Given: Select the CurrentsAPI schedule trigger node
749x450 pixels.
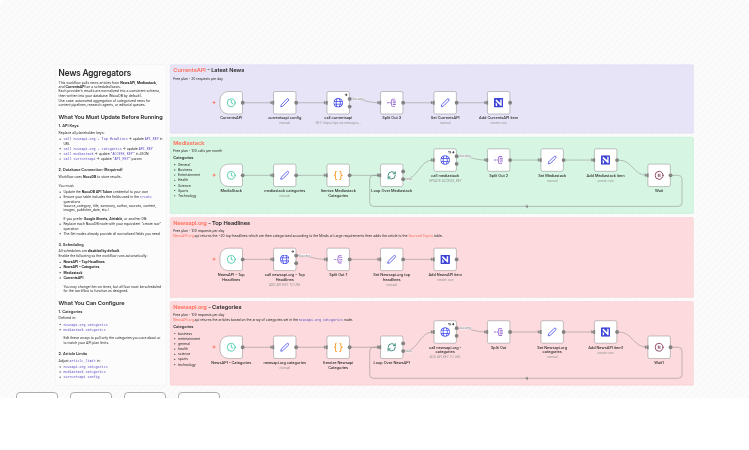Looking at the screenshot, I should coord(231,102).
